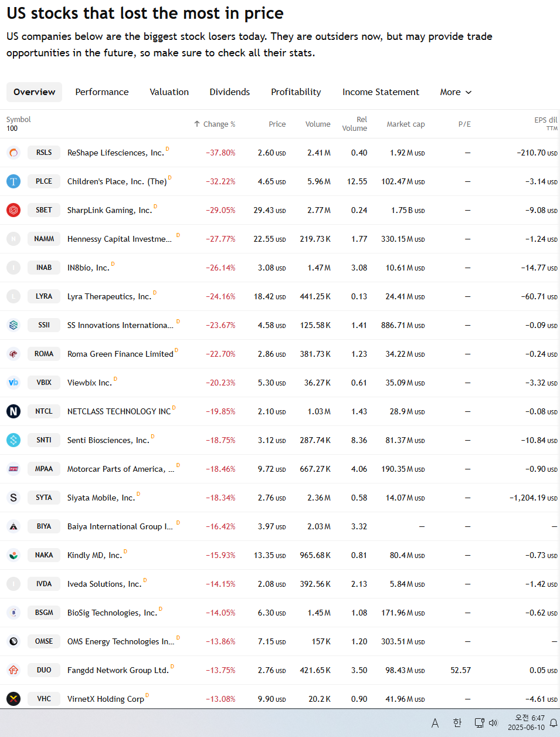Open the NAMM ticker link
Viewport: 560px width, 737px height.
[44, 239]
